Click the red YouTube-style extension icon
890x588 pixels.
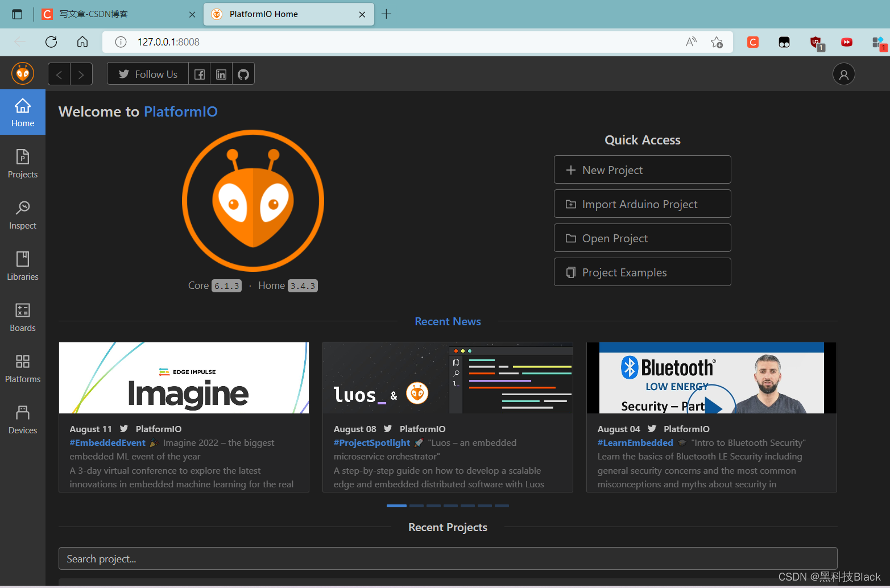click(847, 42)
